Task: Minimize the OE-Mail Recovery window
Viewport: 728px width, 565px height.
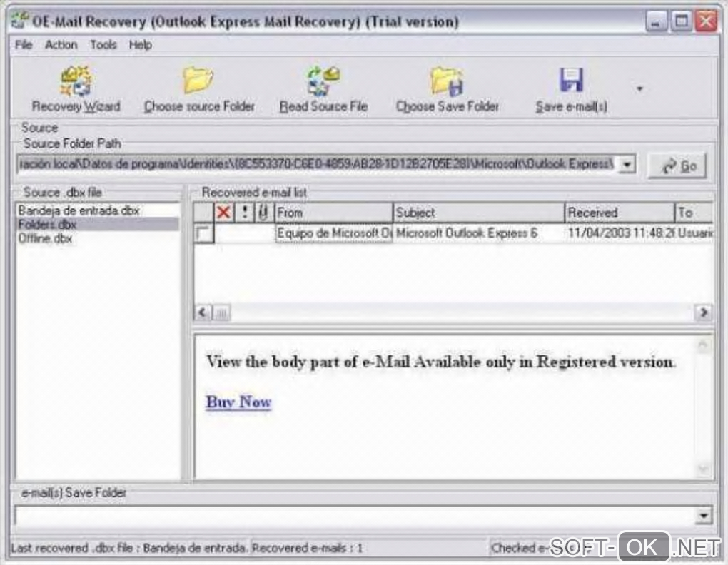Action: [x=656, y=21]
